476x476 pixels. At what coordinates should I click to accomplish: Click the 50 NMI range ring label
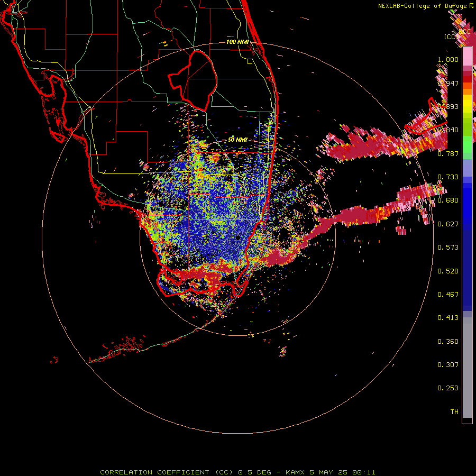[x=237, y=140]
